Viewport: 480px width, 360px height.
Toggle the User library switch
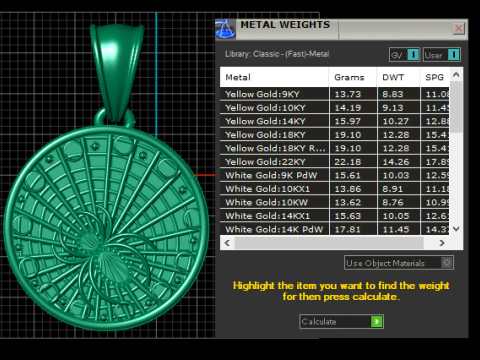[442, 55]
